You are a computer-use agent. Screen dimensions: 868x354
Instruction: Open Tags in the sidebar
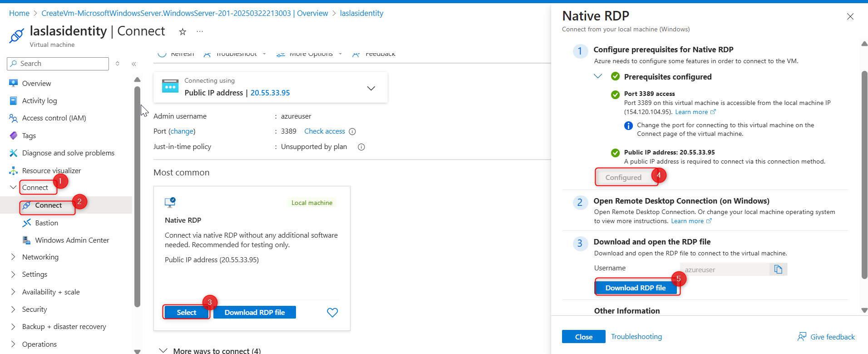pos(29,136)
